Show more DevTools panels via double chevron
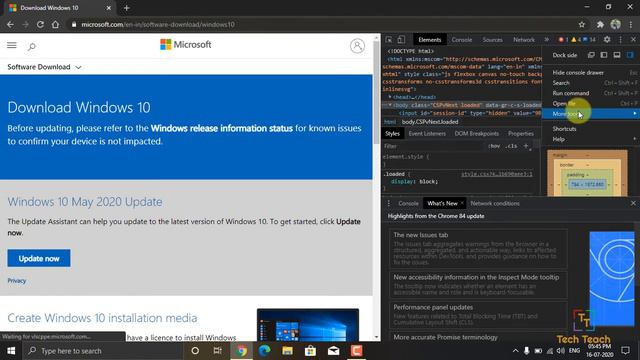640x360 pixels. coord(547,40)
